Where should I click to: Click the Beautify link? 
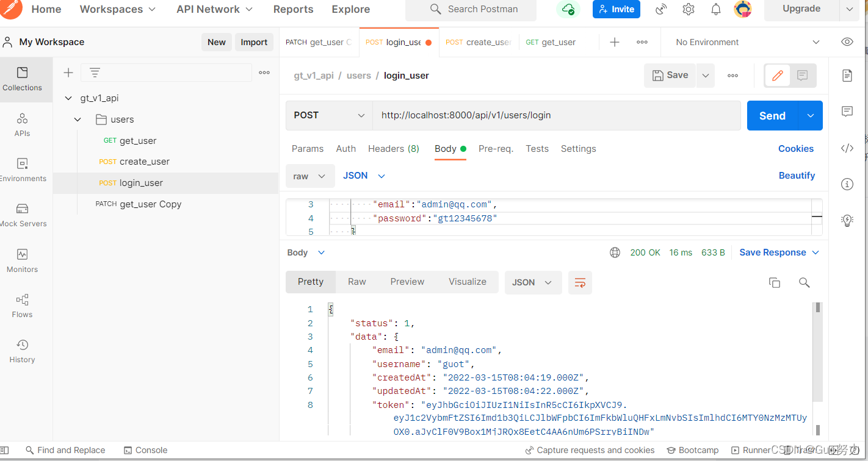pos(797,176)
